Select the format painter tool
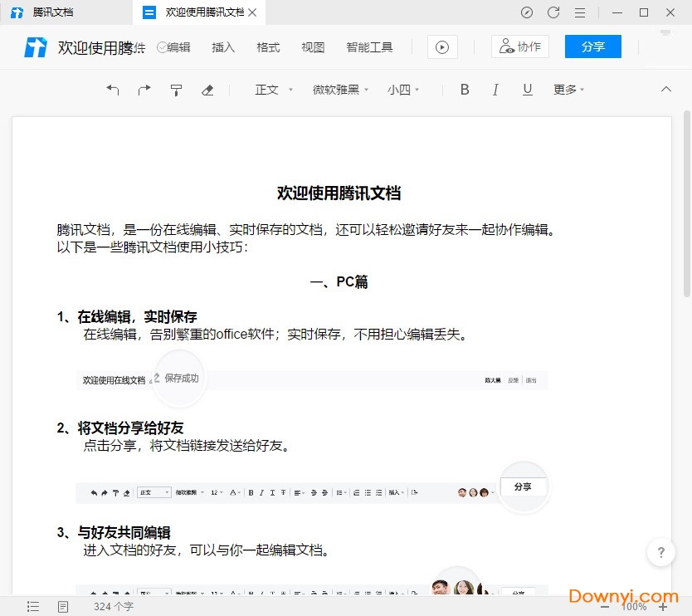This screenshot has height=616, width=692. [x=176, y=90]
